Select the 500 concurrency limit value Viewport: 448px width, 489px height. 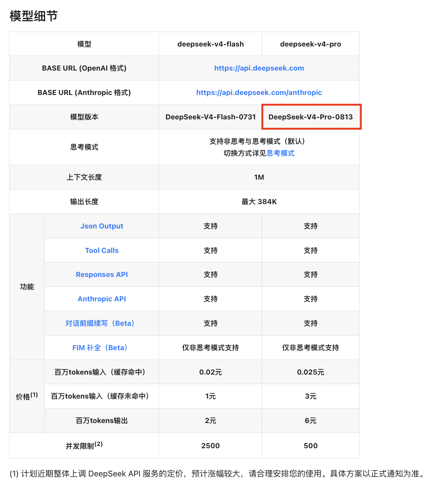pyautogui.click(x=311, y=446)
